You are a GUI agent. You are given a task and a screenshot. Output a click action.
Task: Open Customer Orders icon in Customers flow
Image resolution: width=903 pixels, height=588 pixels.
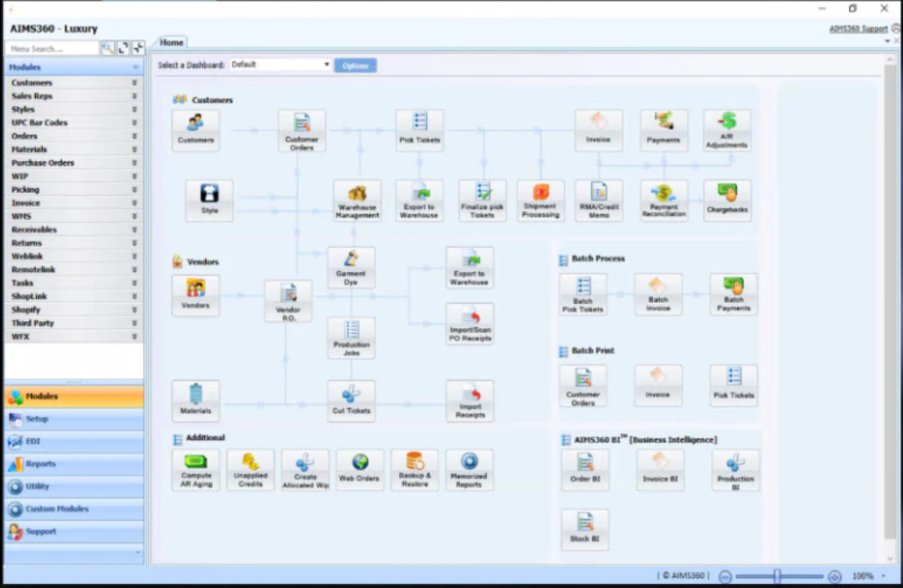coord(302,130)
